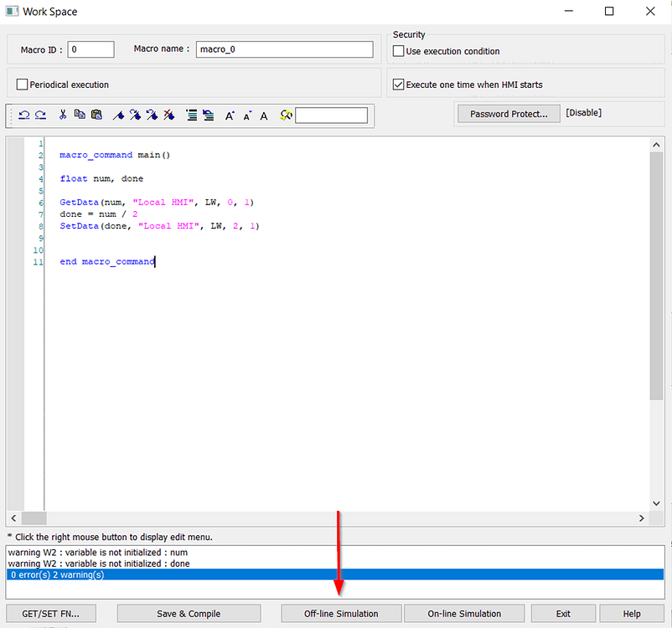Check the Periodical execution option
672x628 pixels.
click(x=22, y=84)
